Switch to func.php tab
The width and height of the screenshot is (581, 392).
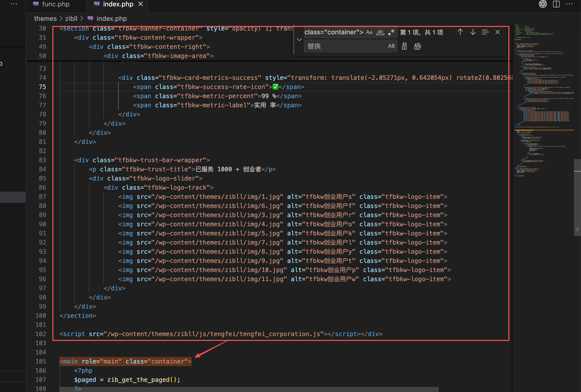(x=55, y=4)
